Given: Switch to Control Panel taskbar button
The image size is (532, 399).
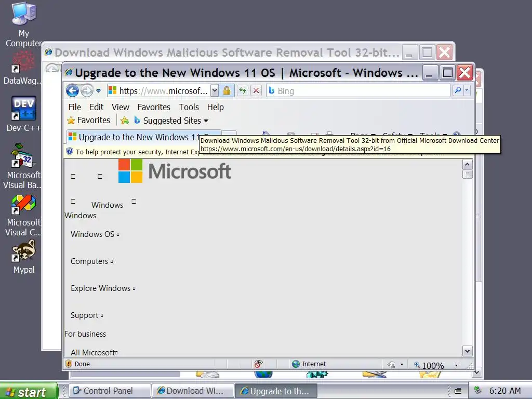Looking at the screenshot, I should pyautogui.click(x=110, y=391).
